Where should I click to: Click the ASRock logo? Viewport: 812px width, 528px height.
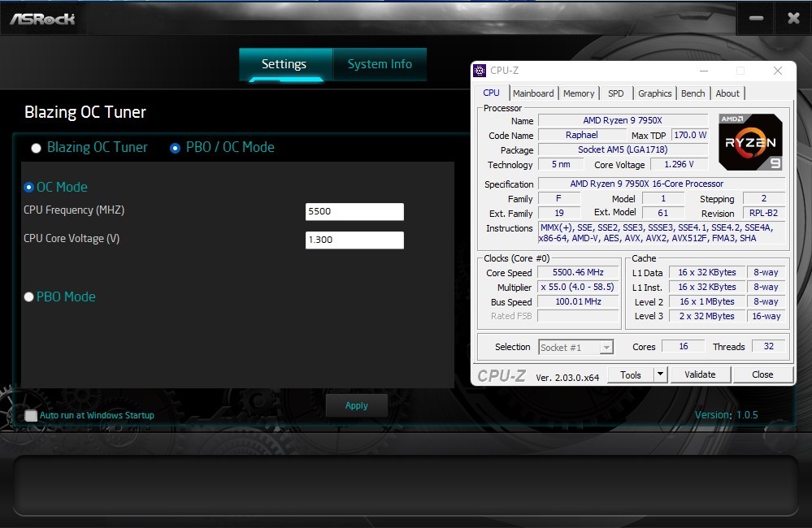click(42, 19)
